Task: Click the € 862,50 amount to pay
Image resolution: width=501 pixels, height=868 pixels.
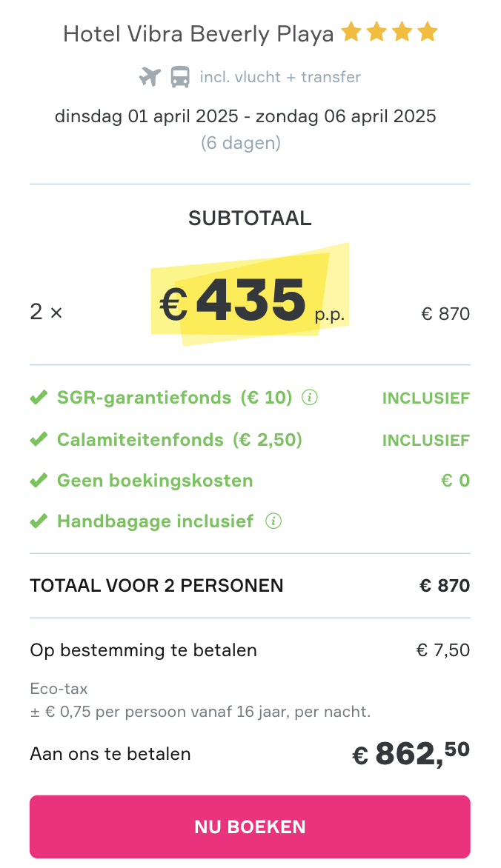Action: [411, 753]
